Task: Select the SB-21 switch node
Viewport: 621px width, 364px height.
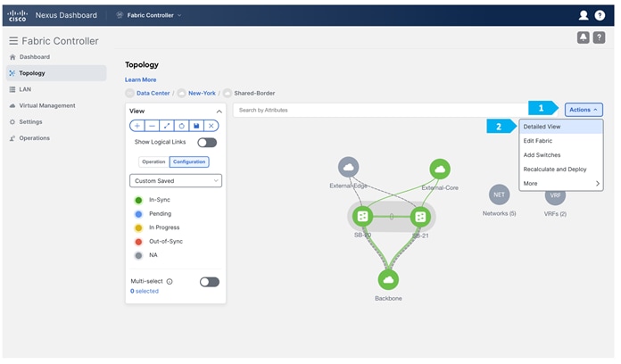Action: coord(420,217)
